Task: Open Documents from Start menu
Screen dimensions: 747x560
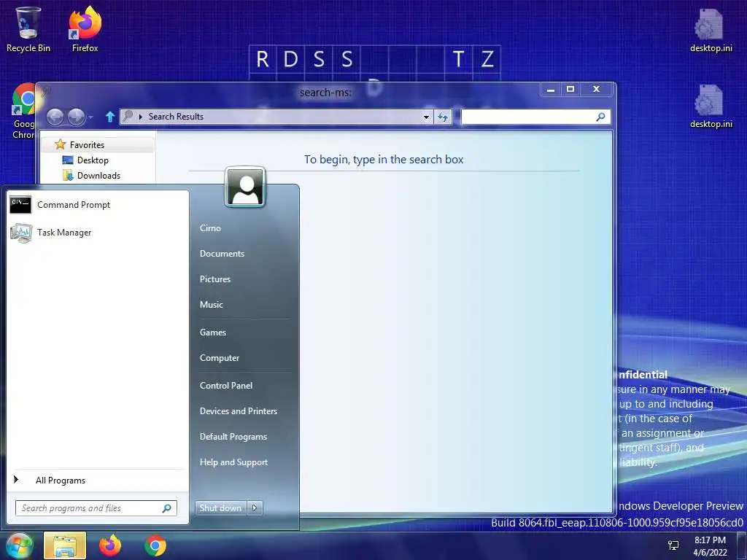Action: point(222,254)
